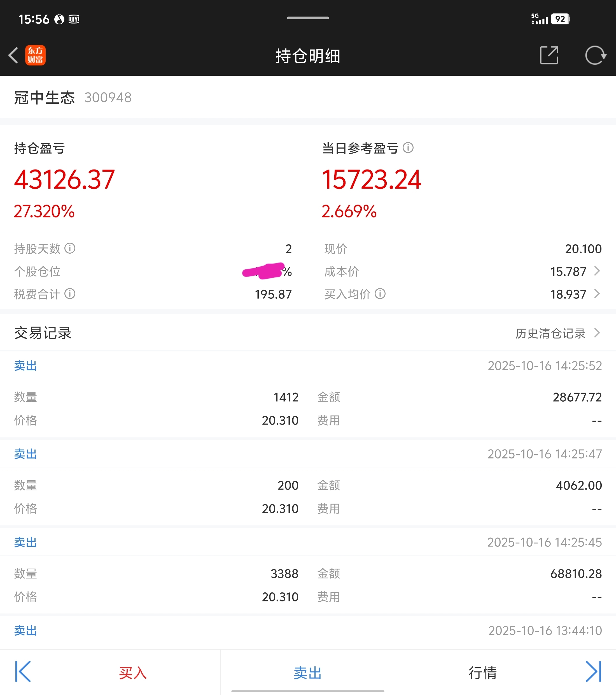Expand 买入均价 18.937 chevron
The height and width of the screenshot is (695, 616).
point(597,294)
